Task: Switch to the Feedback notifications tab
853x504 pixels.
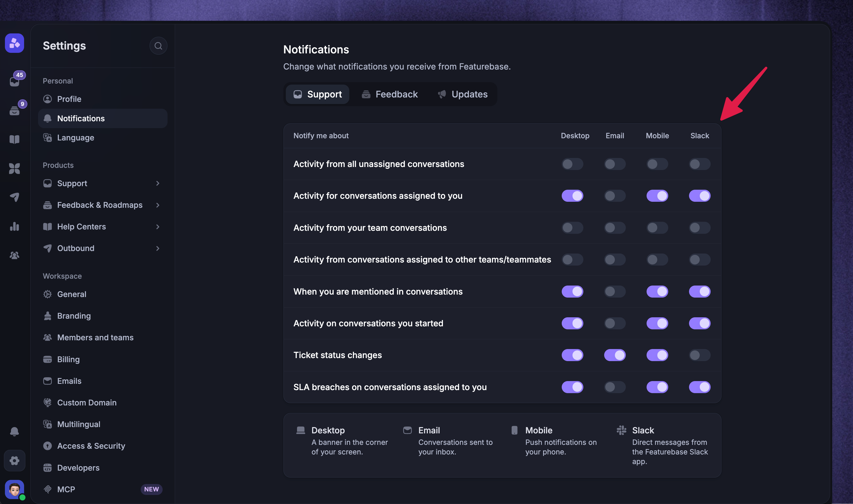Action: click(x=390, y=94)
